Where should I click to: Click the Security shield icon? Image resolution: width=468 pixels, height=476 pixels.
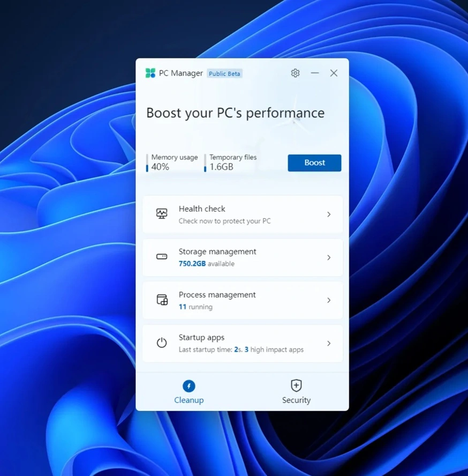pyautogui.click(x=296, y=385)
